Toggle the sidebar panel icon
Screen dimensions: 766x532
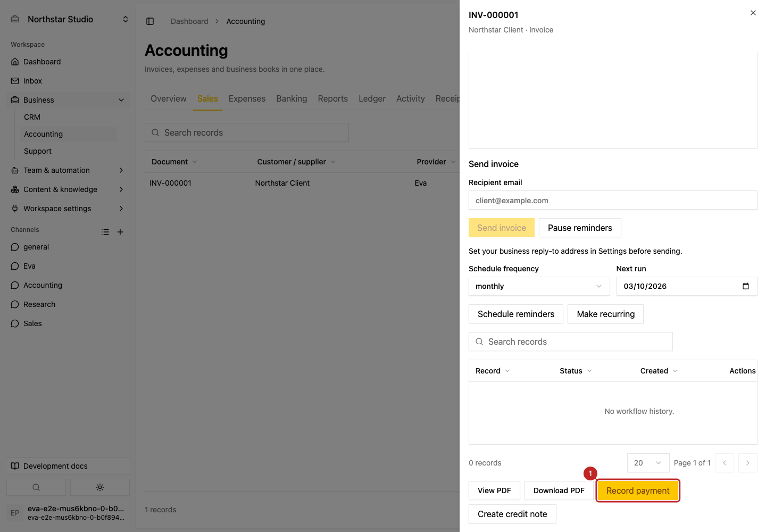point(150,21)
